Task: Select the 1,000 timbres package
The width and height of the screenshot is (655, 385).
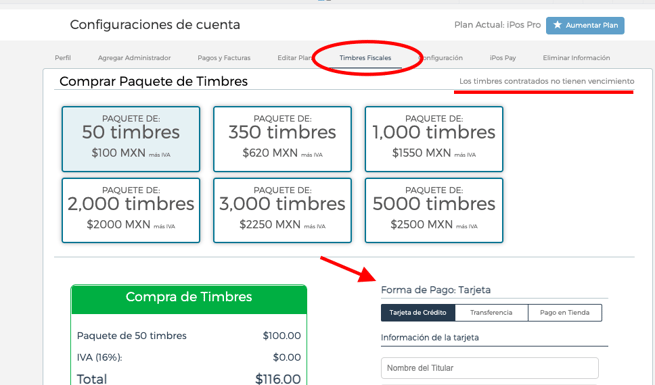Action: pos(434,139)
